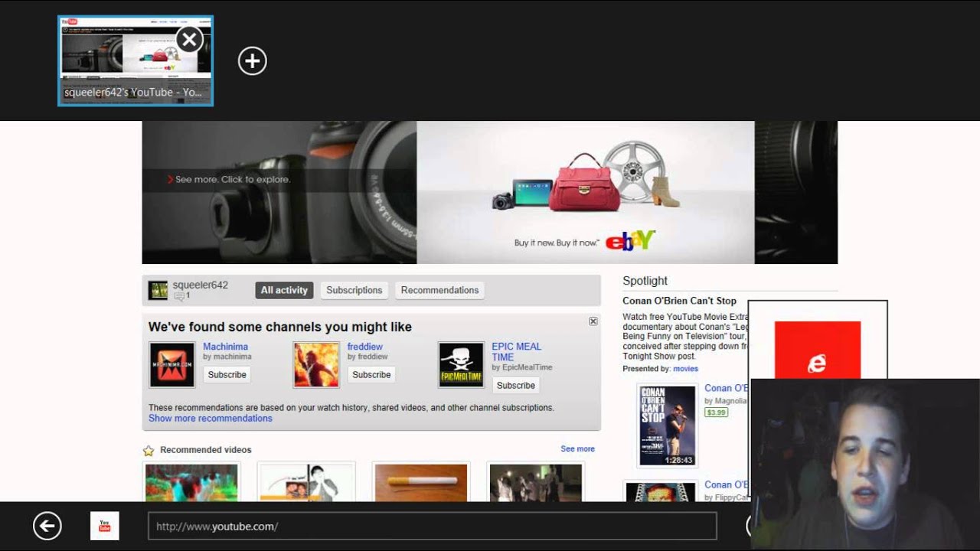Go back with the back arrow button
980x551 pixels.
coord(47,526)
